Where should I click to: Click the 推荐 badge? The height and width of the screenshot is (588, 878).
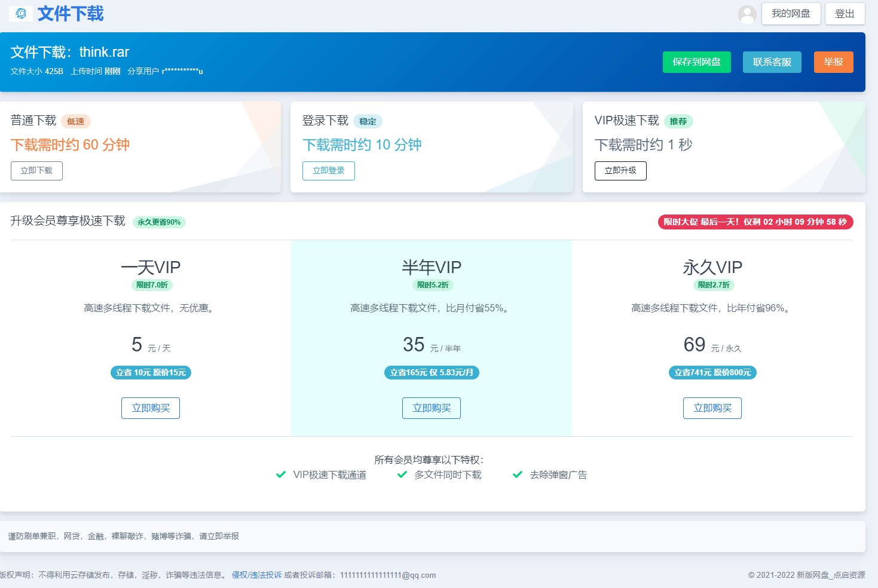[x=678, y=121]
